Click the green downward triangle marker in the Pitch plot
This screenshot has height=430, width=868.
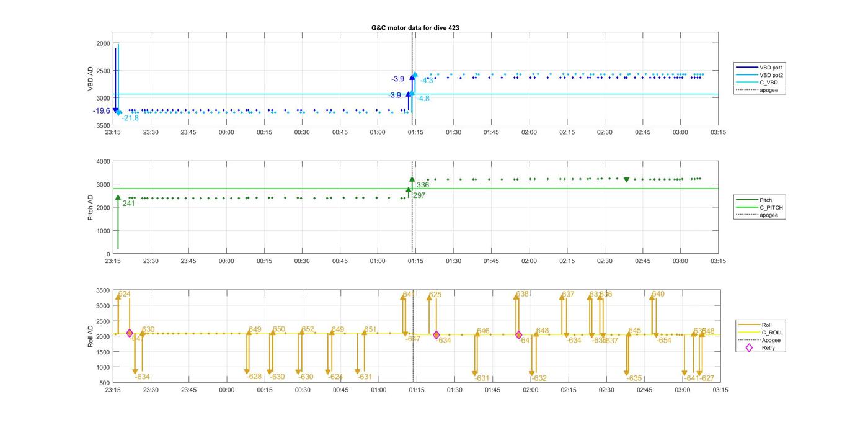click(x=626, y=180)
